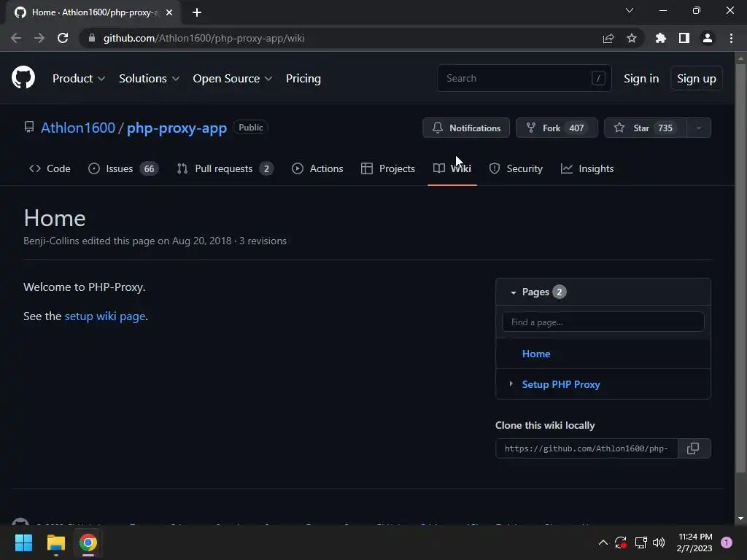Click Sign in
This screenshot has width=747, height=560.
[x=641, y=79]
